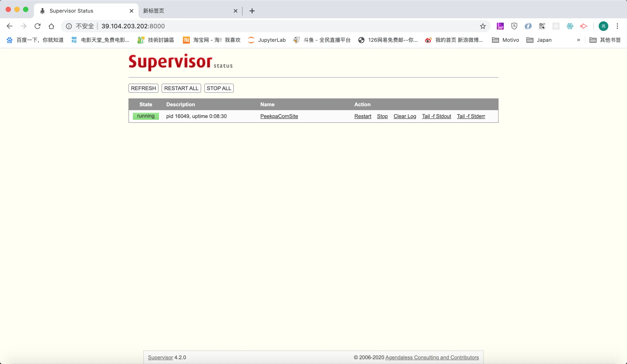Click the browser back arrow

pos(9,26)
